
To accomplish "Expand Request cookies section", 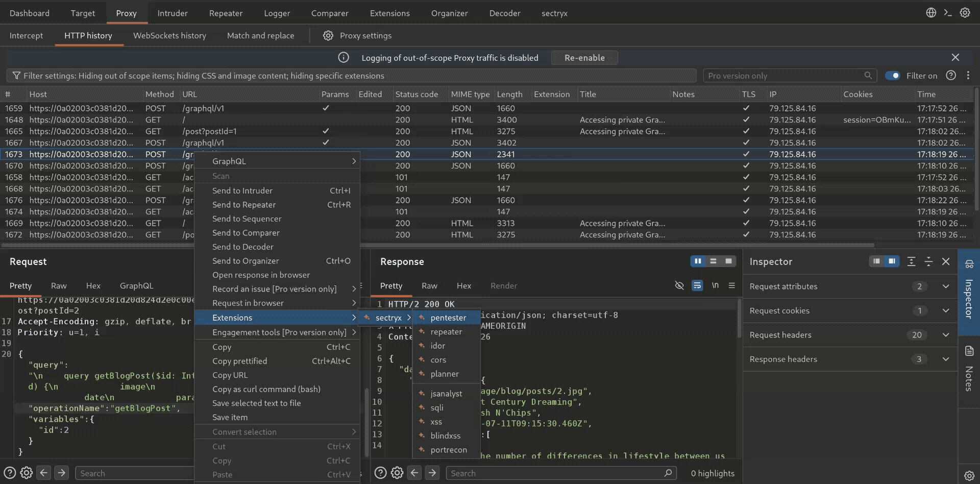I will 946,310.
